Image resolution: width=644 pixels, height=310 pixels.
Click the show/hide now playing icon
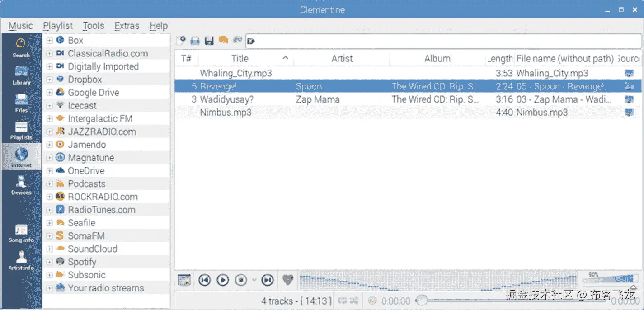184,280
